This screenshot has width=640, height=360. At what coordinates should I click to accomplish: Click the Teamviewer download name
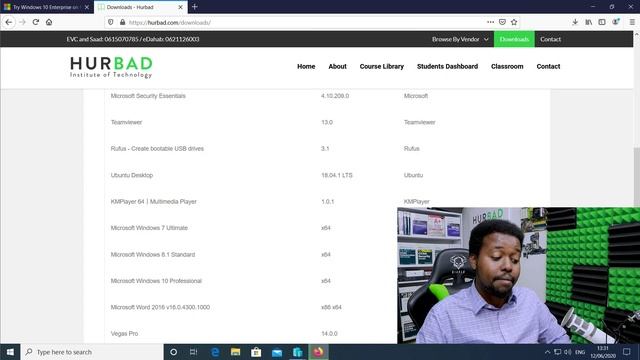click(127, 122)
